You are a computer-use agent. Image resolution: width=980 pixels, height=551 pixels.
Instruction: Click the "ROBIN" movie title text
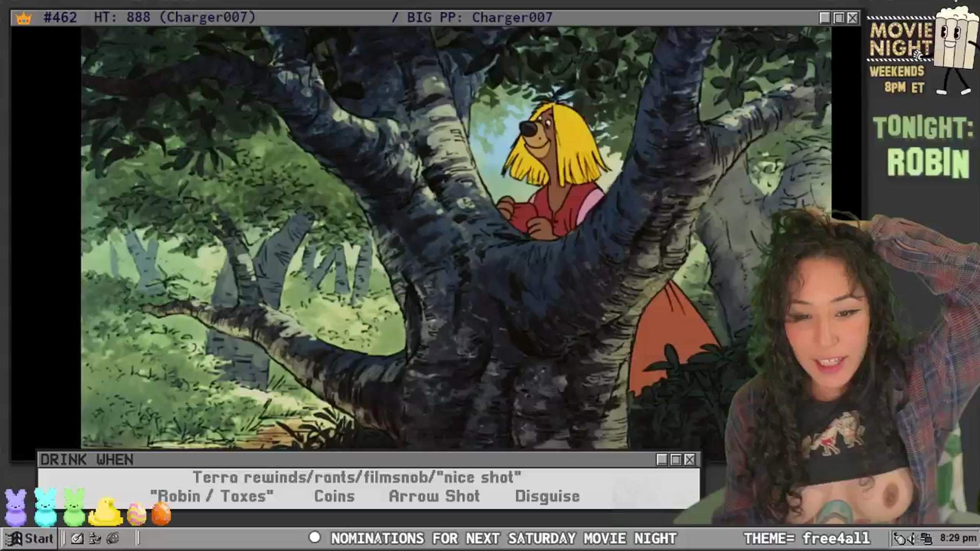pyautogui.click(x=928, y=163)
